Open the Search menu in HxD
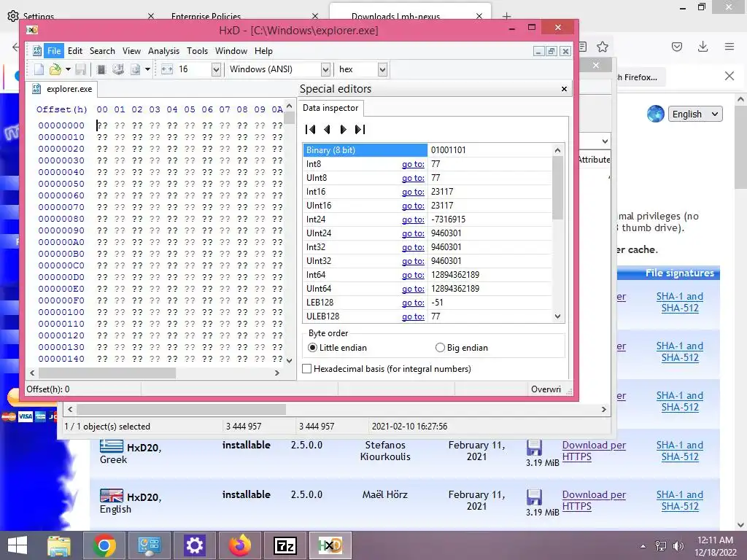This screenshot has height=560, width=747. click(102, 51)
